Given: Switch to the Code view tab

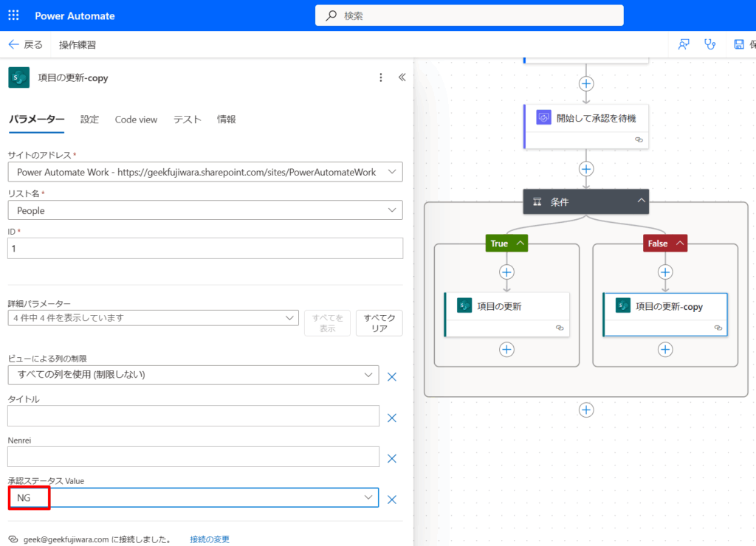Looking at the screenshot, I should [x=136, y=120].
